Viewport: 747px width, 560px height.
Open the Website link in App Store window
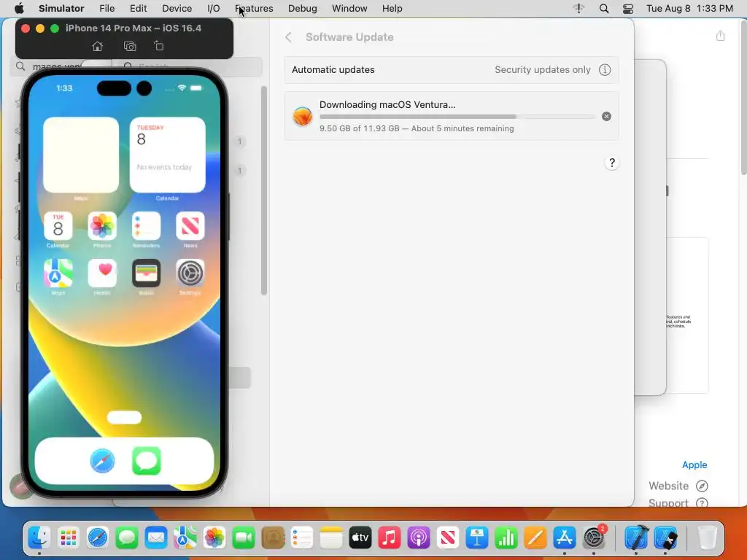tap(678, 486)
